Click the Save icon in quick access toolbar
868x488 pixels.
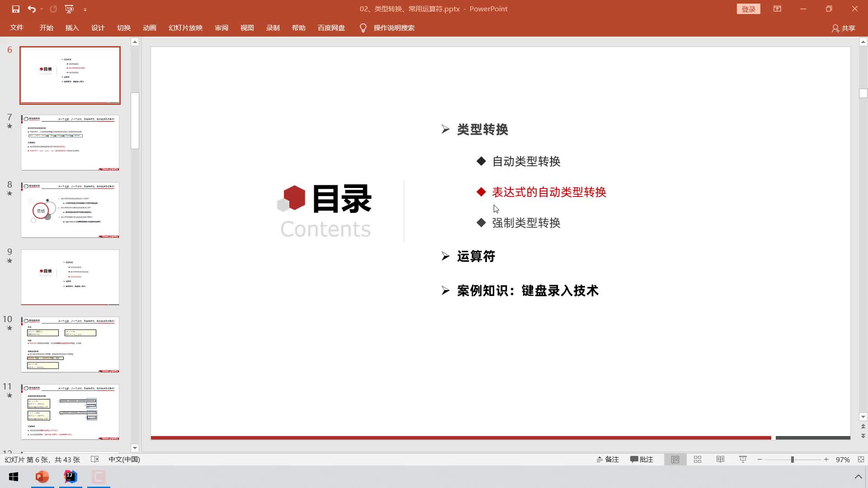pos(15,9)
